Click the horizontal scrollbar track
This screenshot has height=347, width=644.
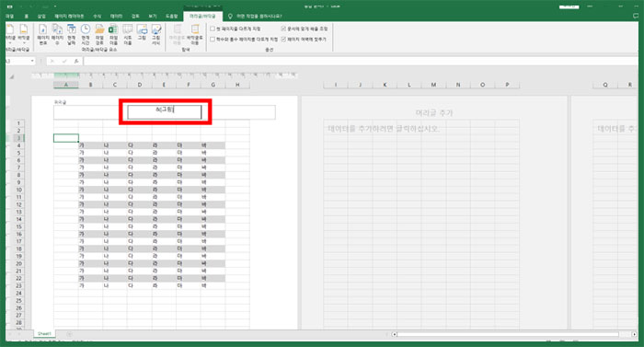[508, 334]
